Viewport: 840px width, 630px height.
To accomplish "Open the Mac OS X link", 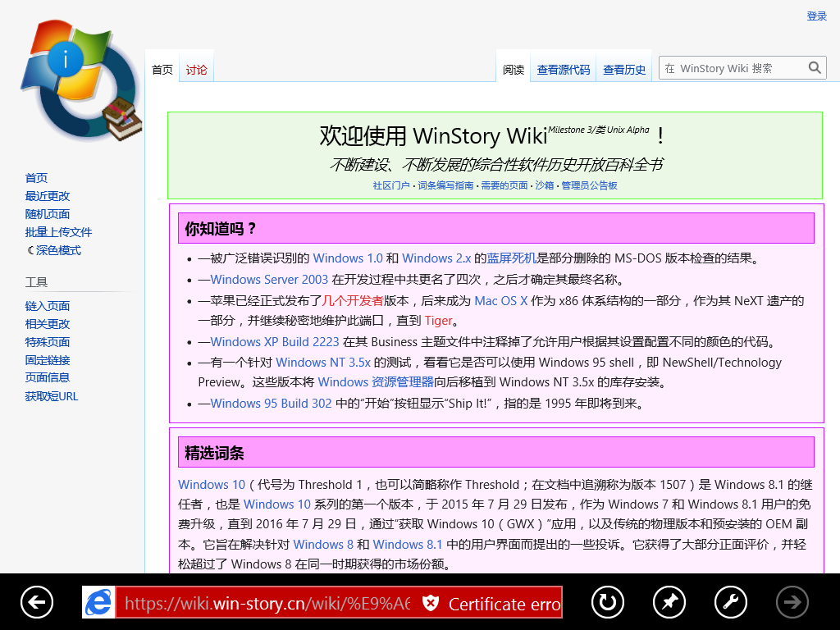I will (501, 301).
